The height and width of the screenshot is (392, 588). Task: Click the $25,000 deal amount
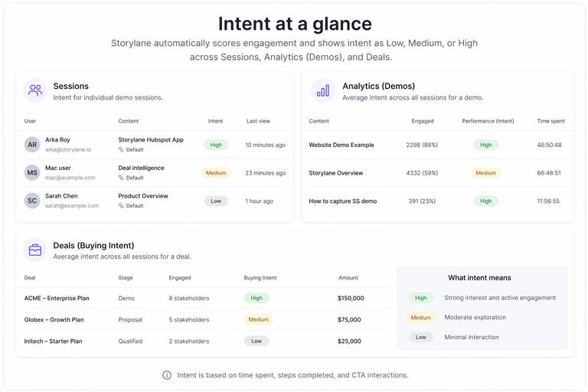[349, 341]
